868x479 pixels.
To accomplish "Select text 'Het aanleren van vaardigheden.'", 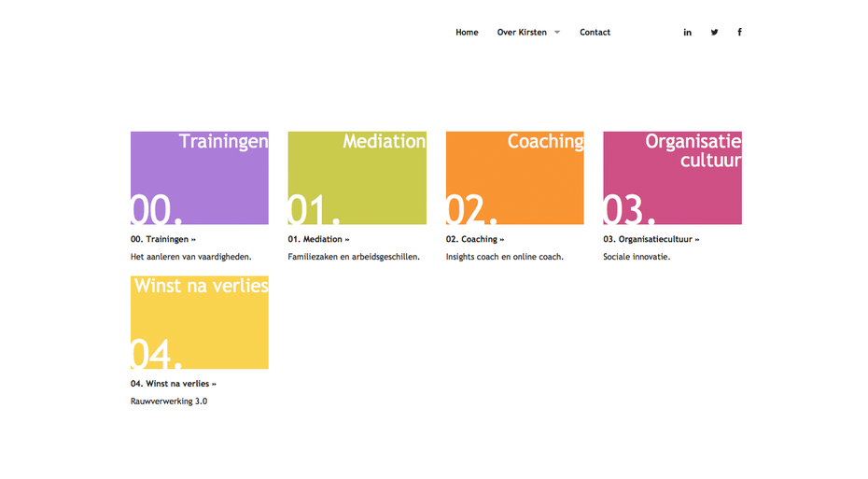I will pyautogui.click(x=191, y=257).
